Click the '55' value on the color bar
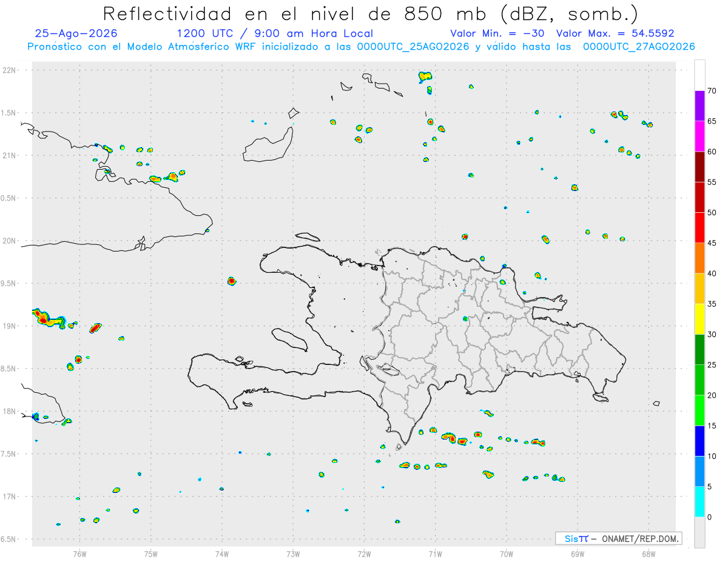 tap(712, 182)
